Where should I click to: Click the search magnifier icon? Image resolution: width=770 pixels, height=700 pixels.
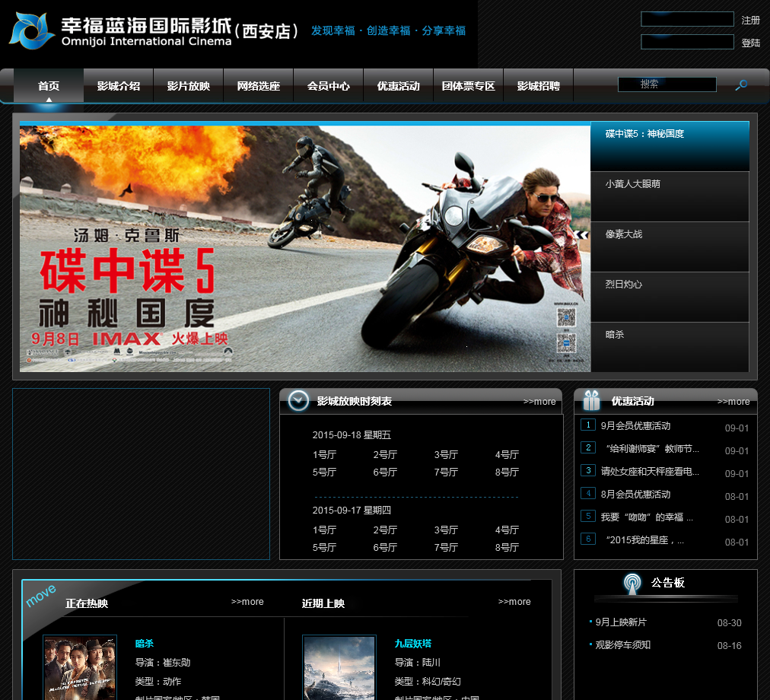[741, 85]
